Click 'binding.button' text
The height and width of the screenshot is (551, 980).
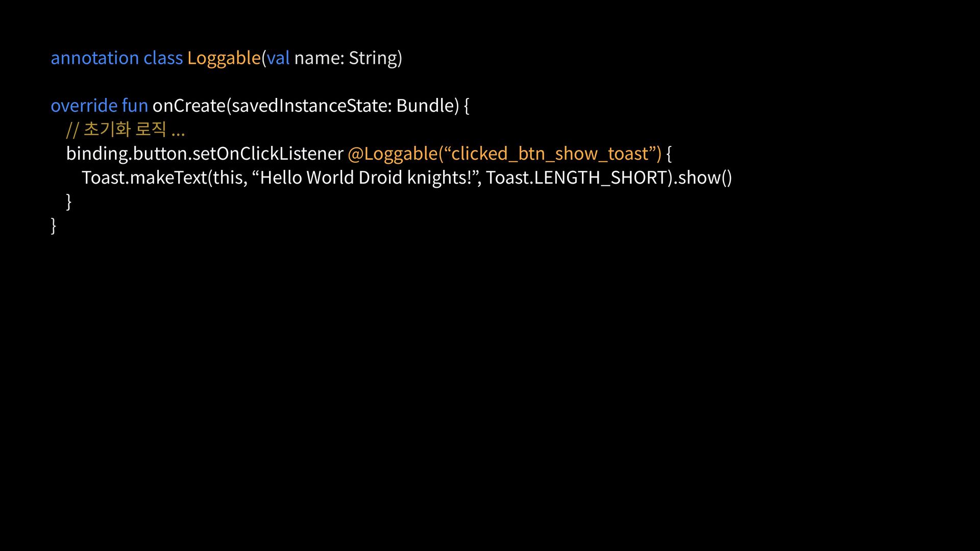(127, 154)
